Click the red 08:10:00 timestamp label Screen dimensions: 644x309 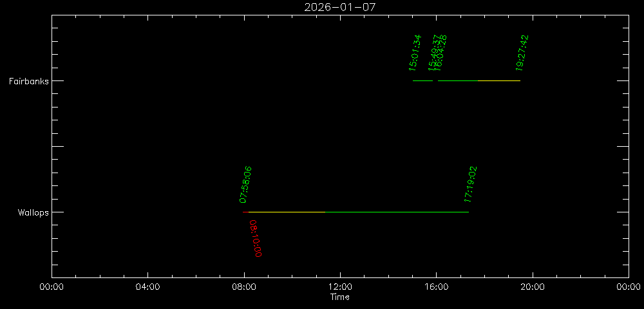tap(256, 238)
